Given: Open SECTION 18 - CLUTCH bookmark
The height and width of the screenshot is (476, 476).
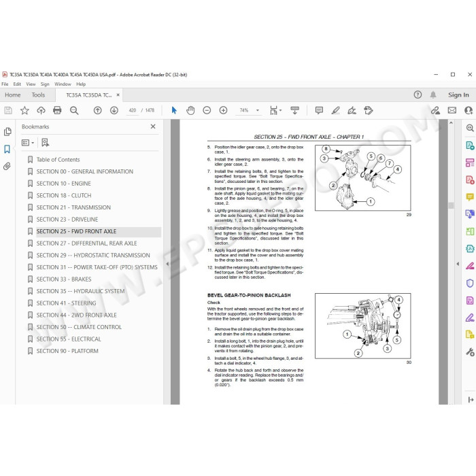Looking at the screenshot, I should tap(64, 196).
